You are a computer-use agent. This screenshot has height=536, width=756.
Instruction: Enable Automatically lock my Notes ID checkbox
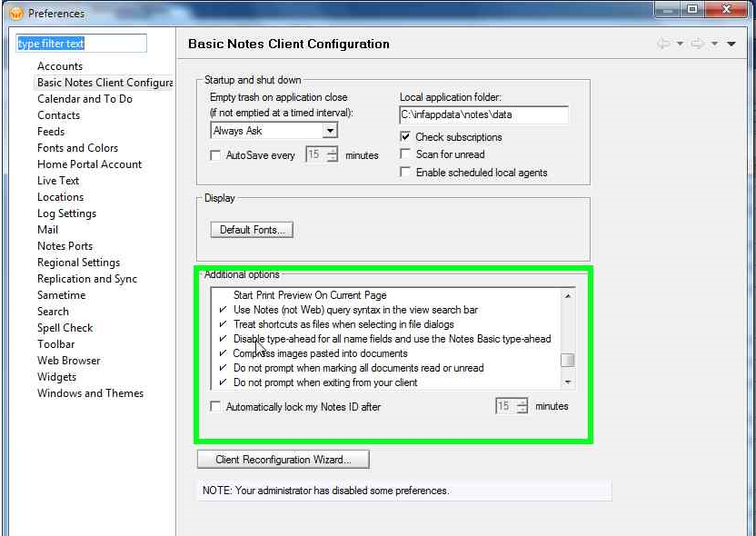coord(215,406)
